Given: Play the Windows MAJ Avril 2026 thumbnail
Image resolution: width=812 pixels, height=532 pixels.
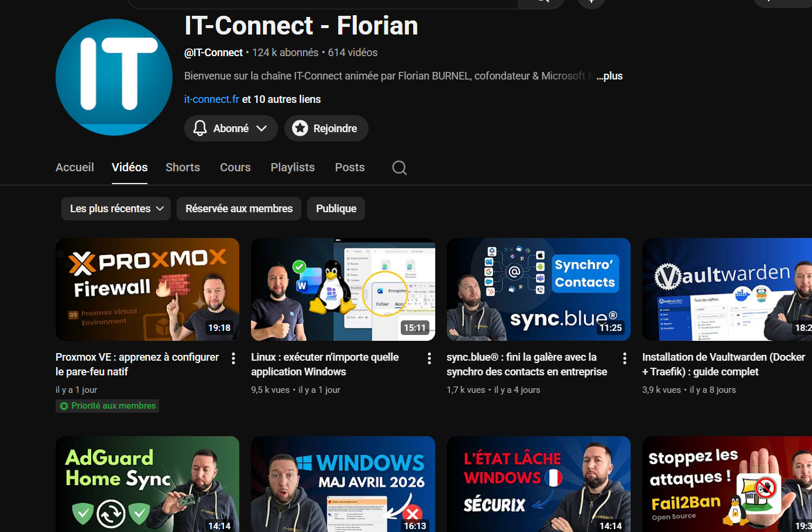Looking at the screenshot, I should pos(343,484).
